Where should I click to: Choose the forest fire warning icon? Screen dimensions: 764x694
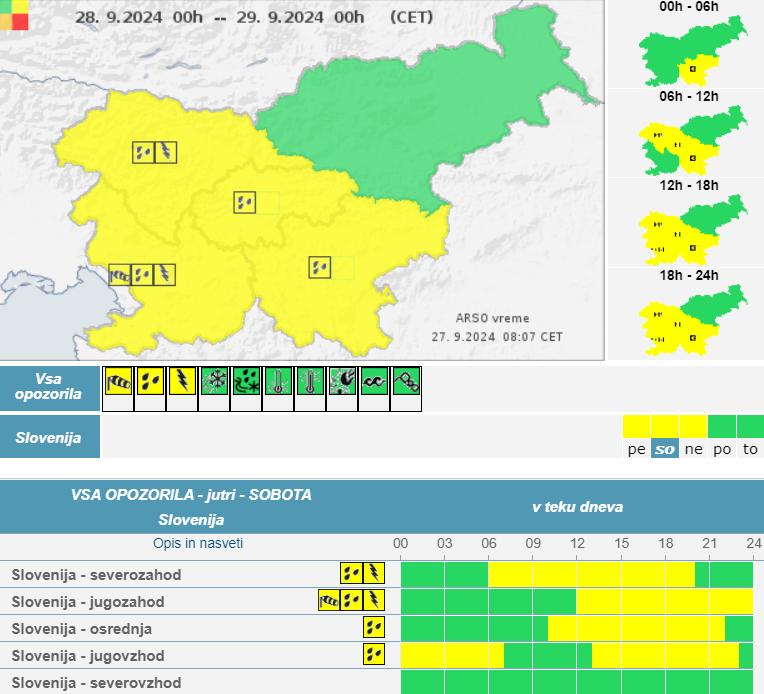[x=342, y=381]
